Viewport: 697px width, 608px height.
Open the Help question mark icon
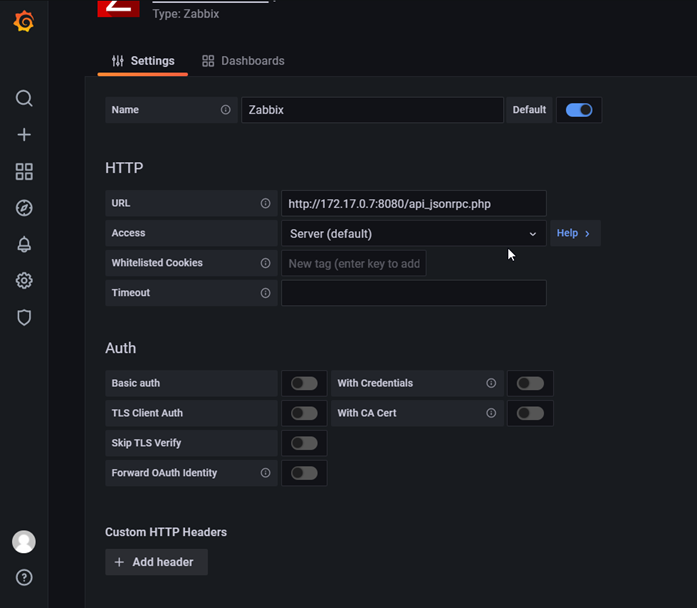pos(24,577)
